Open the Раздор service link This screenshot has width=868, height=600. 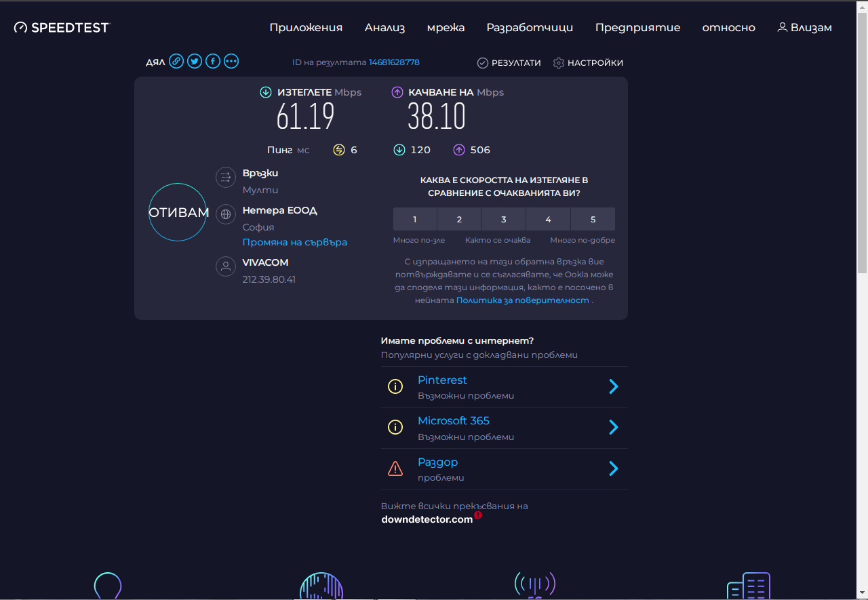(438, 462)
